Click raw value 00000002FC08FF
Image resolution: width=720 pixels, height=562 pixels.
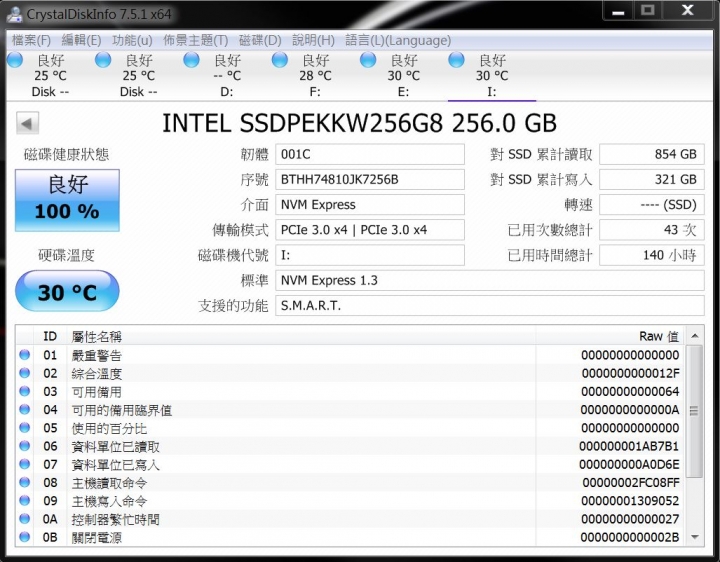coord(630,483)
